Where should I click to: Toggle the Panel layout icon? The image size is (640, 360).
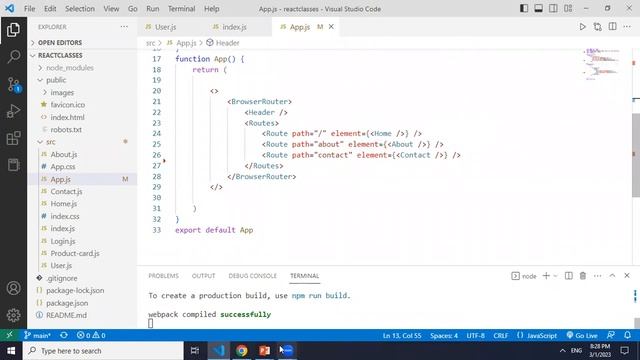538,9
